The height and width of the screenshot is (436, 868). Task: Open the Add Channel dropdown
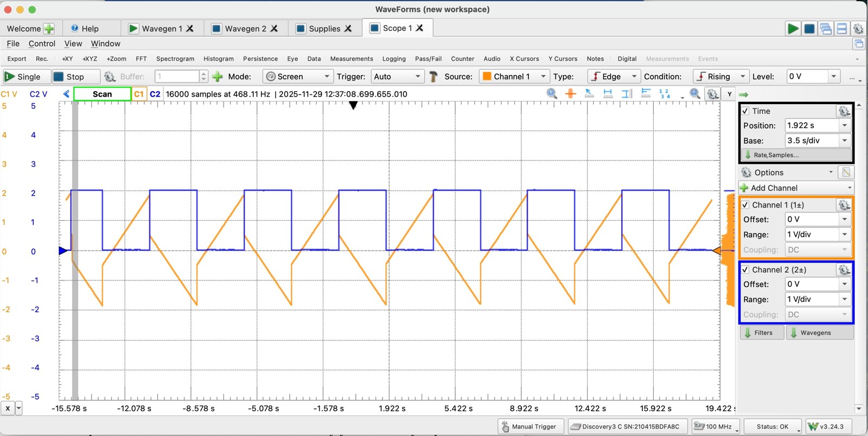pyautogui.click(x=796, y=188)
